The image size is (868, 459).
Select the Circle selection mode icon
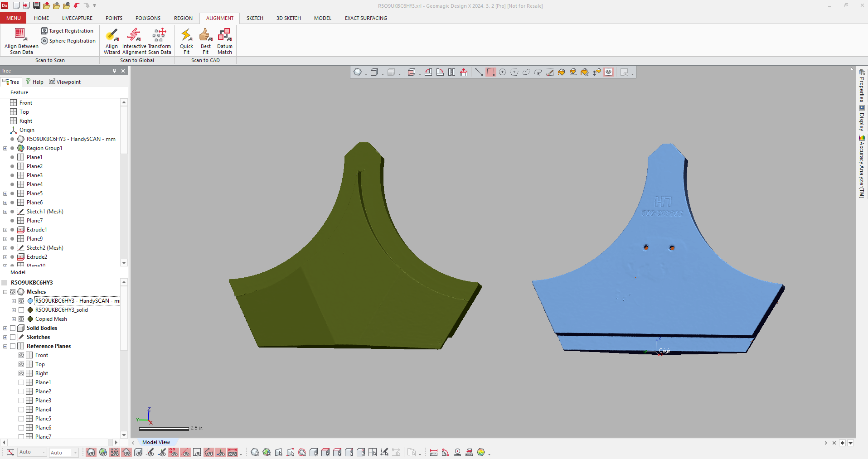click(x=502, y=72)
